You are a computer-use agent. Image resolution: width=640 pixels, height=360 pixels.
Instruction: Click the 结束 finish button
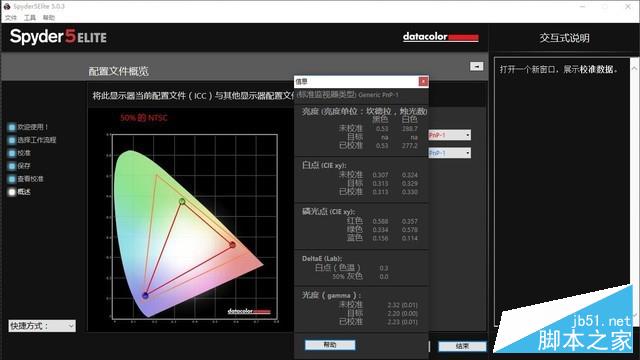pyautogui.click(x=462, y=346)
